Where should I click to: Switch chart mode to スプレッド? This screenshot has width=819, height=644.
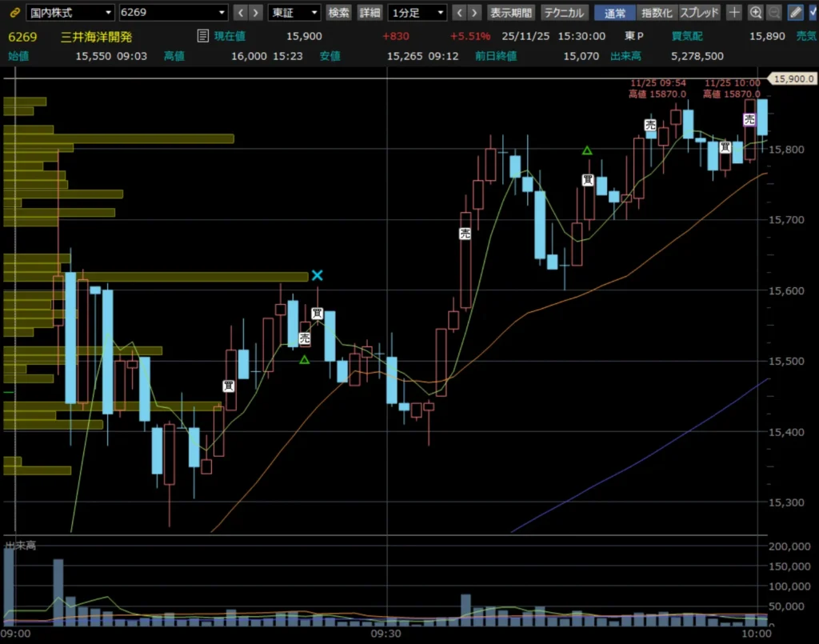coord(699,13)
